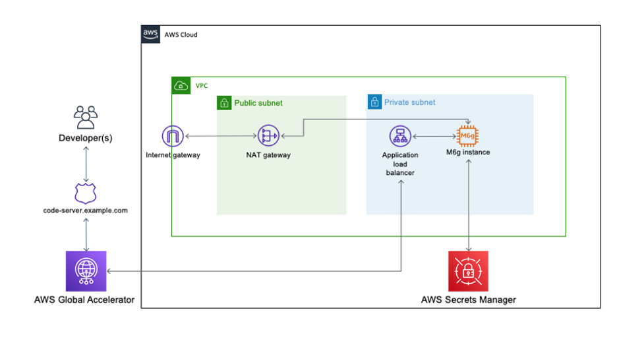Click the AWS logo icon
Image resolution: width=644 pixels, height=363 pixels.
pos(150,34)
